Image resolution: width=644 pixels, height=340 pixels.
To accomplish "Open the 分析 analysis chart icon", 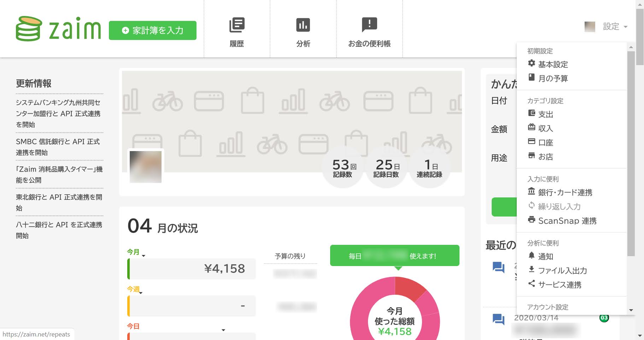I will [303, 25].
